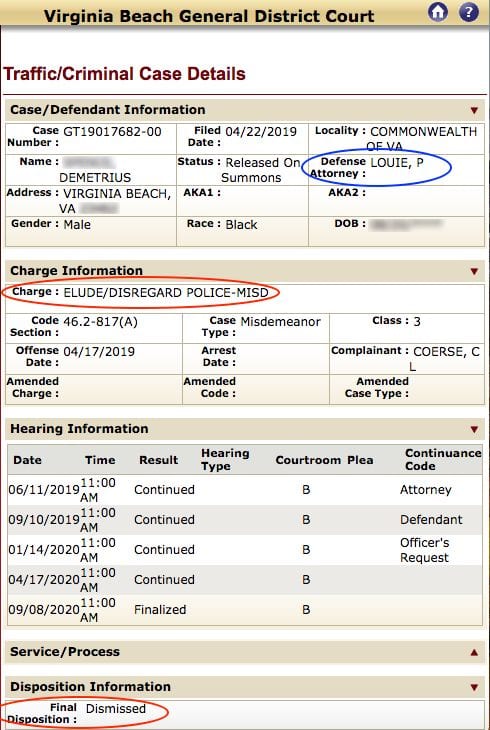This screenshot has width=490, height=730.
Task: Select the 09/08/2020 Finalized hearing row
Action: point(245,610)
